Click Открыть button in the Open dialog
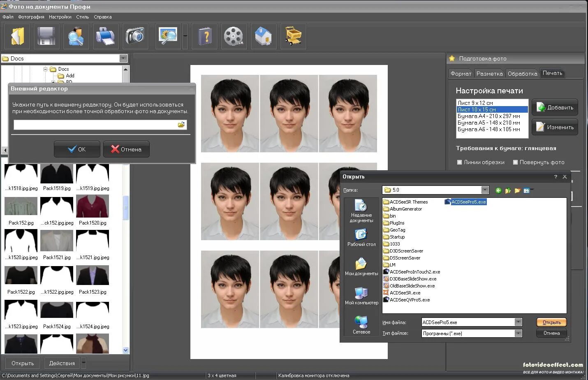This screenshot has height=380, width=588. coord(551,322)
